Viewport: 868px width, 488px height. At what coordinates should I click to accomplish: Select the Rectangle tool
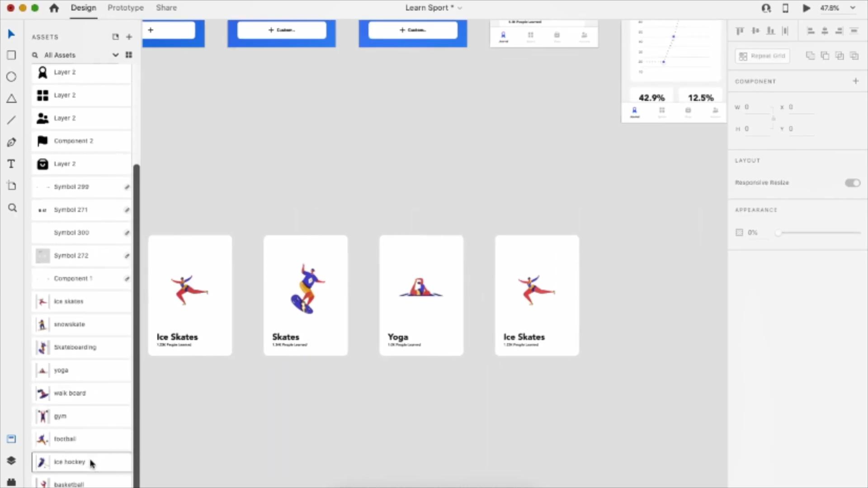tap(11, 55)
